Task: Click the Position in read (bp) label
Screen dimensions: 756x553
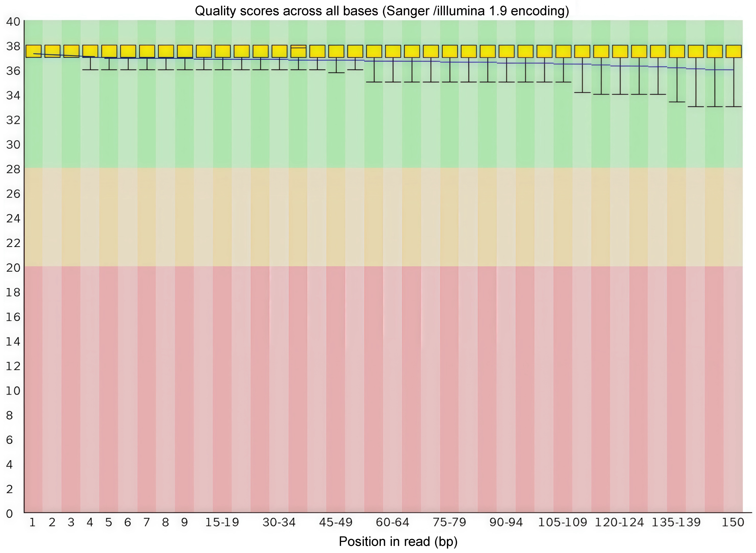Action: (x=398, y=541)
